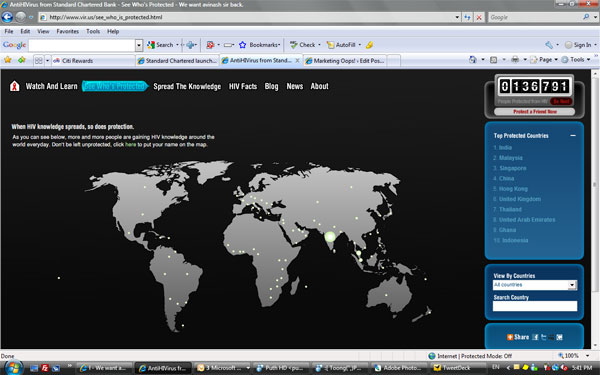Click the taskbar clock showing 5:41 PM
The image size is (600, 375).
(582, 368)
